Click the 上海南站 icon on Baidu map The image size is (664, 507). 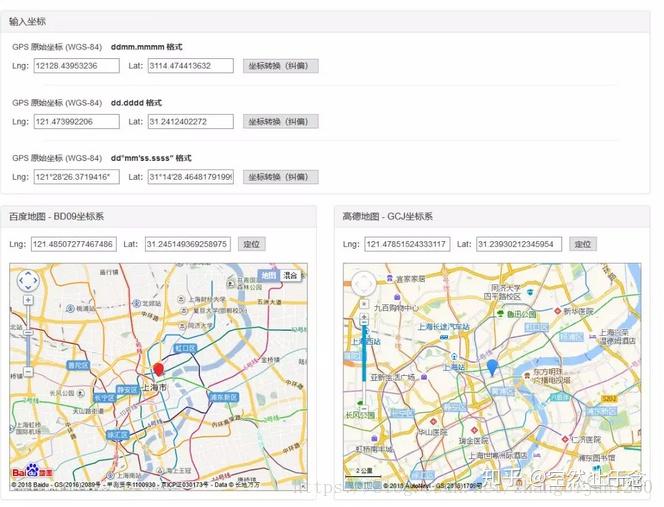[x=111, y=475]
